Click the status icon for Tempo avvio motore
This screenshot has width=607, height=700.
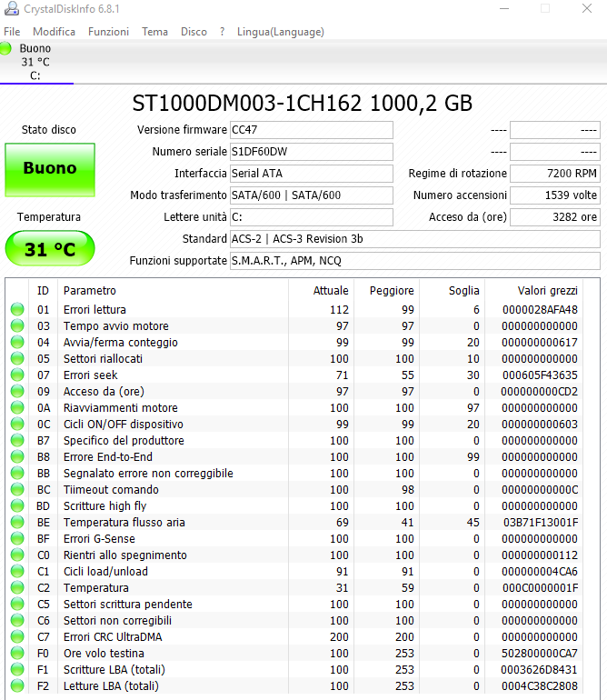pos(17,325)
